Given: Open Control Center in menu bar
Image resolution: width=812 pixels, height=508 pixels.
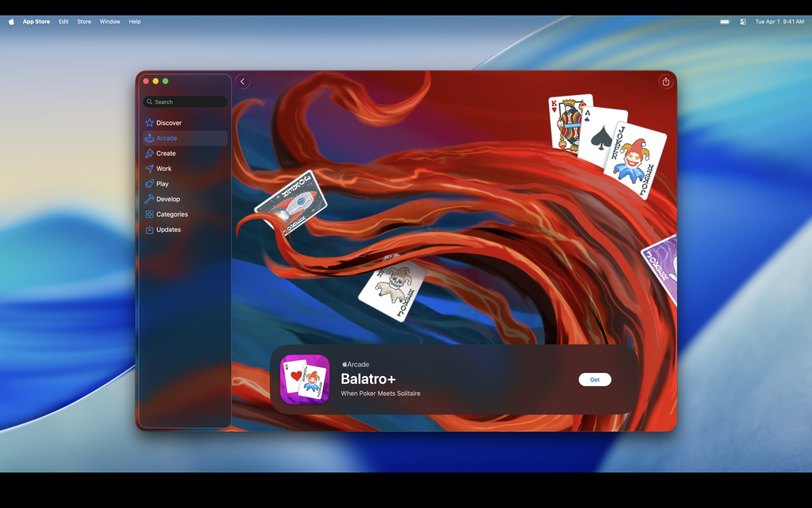Looking at the screenshot, I should tap(743, 22).
